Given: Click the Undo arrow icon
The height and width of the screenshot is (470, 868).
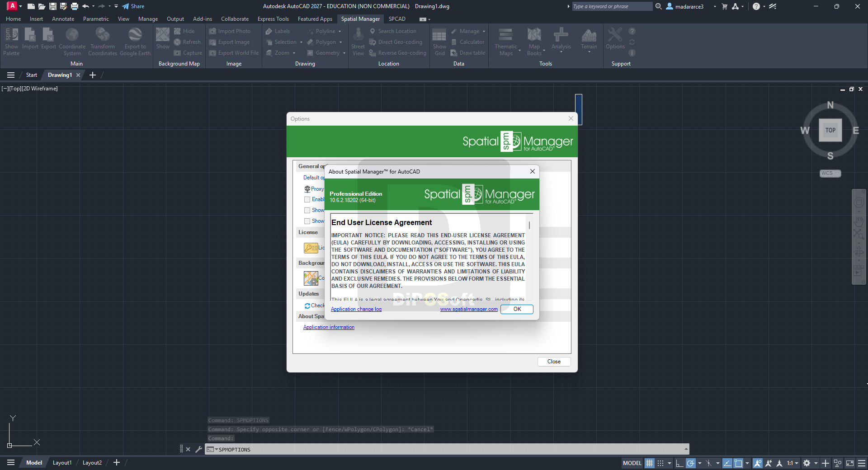Looking at the screenshot, I should tap(85, 6).
